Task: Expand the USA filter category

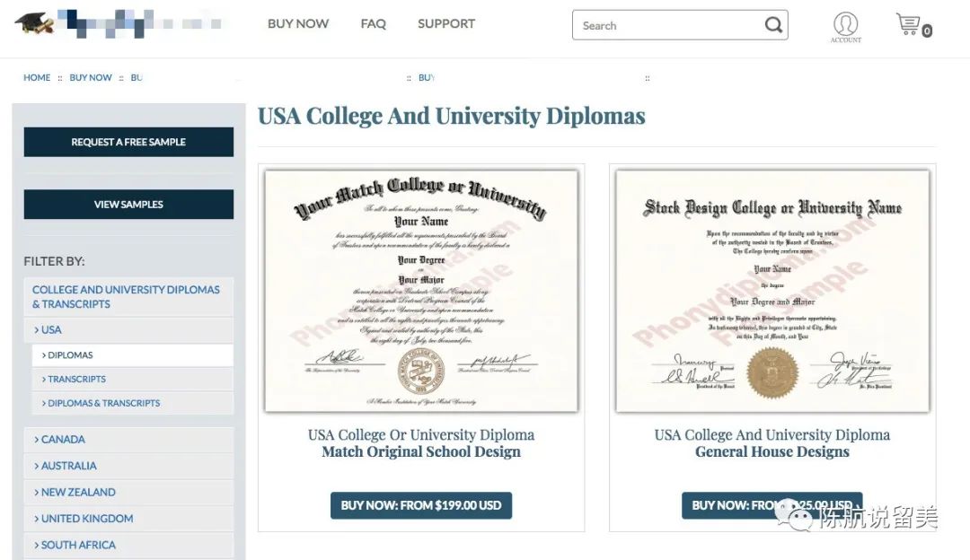Action: pos(51,330)
